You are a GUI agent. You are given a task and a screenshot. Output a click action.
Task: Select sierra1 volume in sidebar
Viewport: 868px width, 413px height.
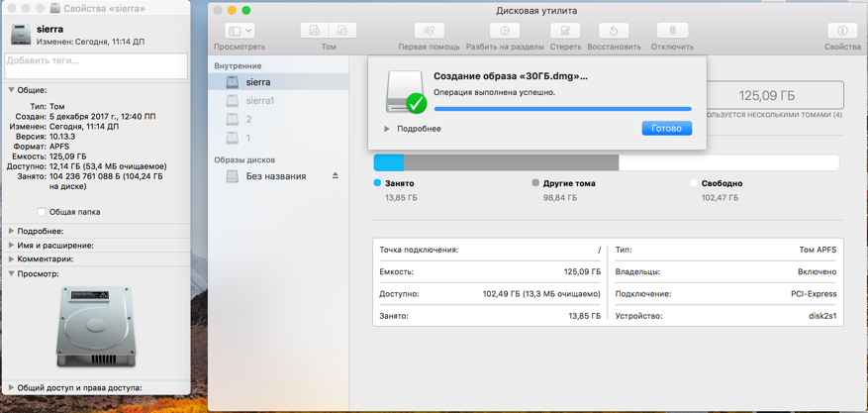coord(278,101)
